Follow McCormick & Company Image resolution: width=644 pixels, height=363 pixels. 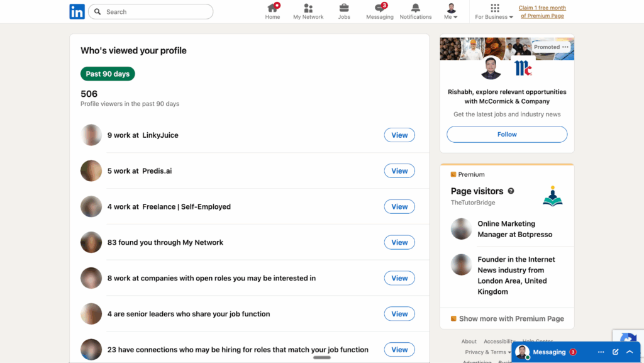[x=507, y=134]
